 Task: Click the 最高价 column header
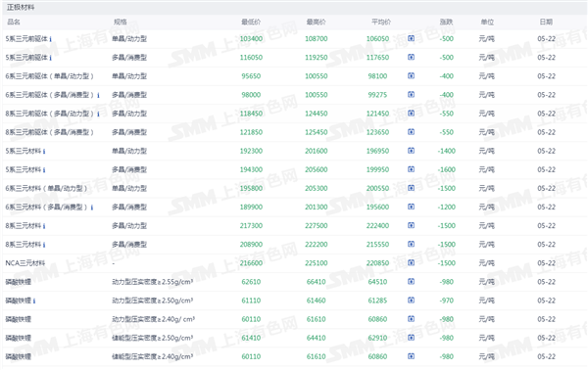317,22
